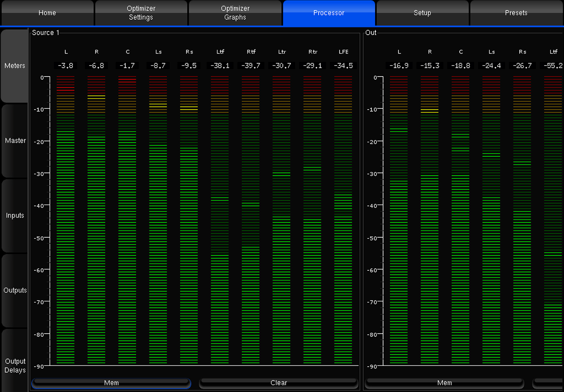Click the Source 1 L channel peak readout -3.8
Image resolution: width=564 pixels, height=392 pixels.
click(x=66, y=66)
